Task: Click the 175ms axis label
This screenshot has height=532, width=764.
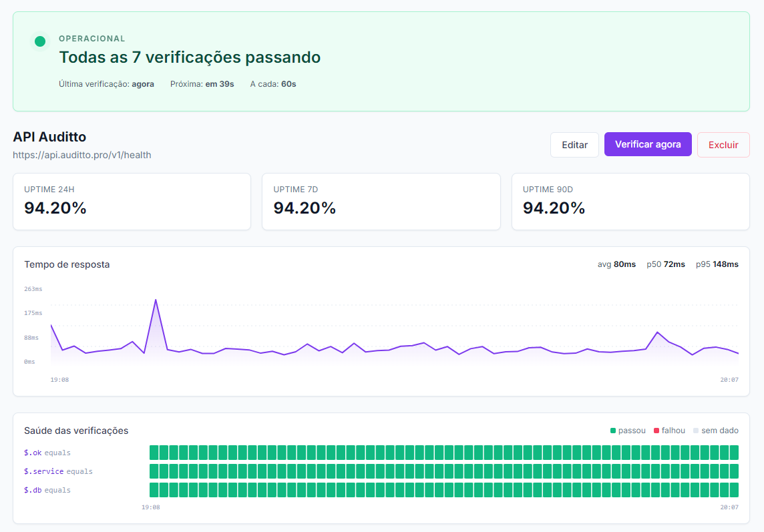Action: 33,313
